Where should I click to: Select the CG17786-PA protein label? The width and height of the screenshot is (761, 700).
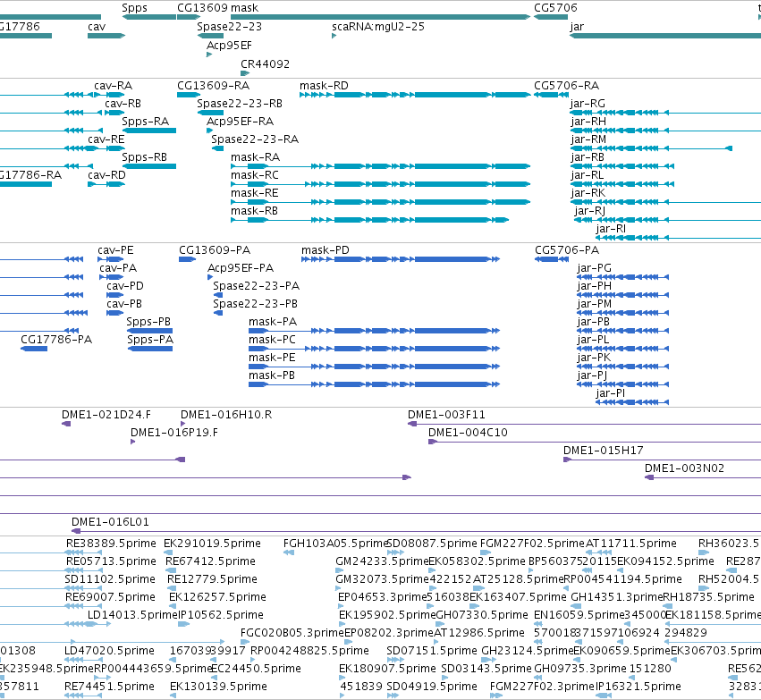click(x=55, y=340)
